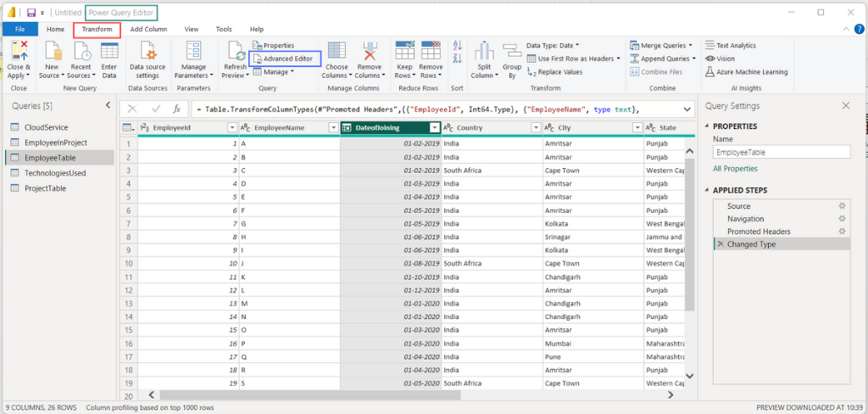
Task: Click the Save icon in title bar
Action: 31,12
